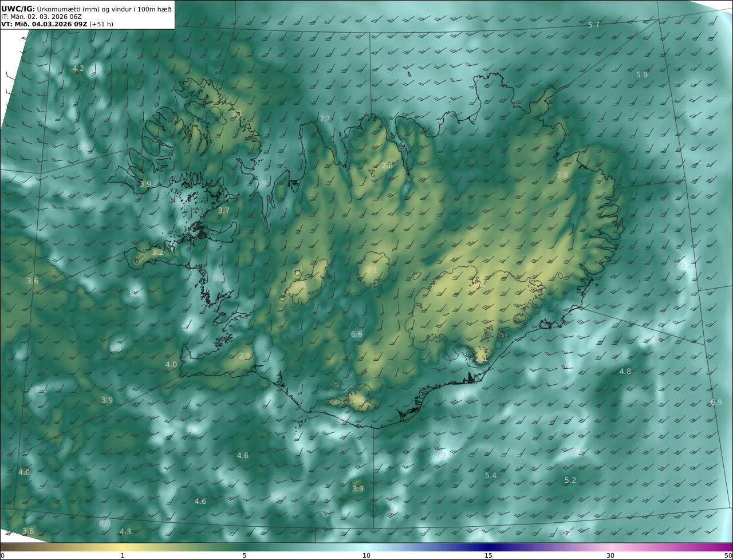Click the 'VT: Mið. 04.03.2026 09Z' valid time
This screenshot has height=560, width=733.
[x=44, y=25]
